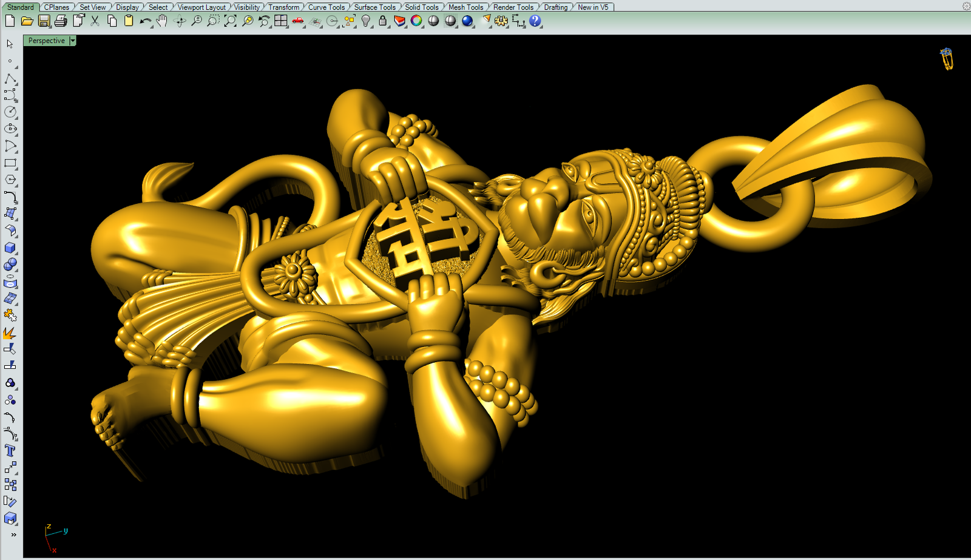Open the four-viewport layout icon
This screenshot has height=560, width=971.
tap(280, 21)
